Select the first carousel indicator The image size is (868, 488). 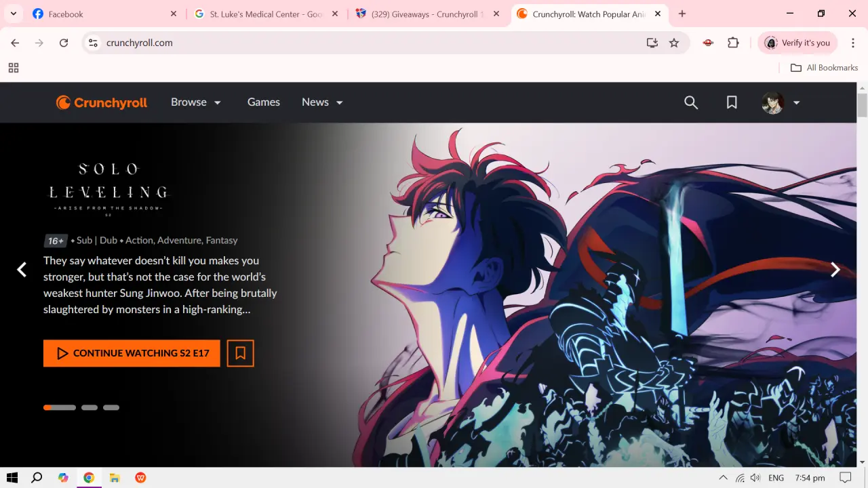pyautogui.click(x=60, y=407)
